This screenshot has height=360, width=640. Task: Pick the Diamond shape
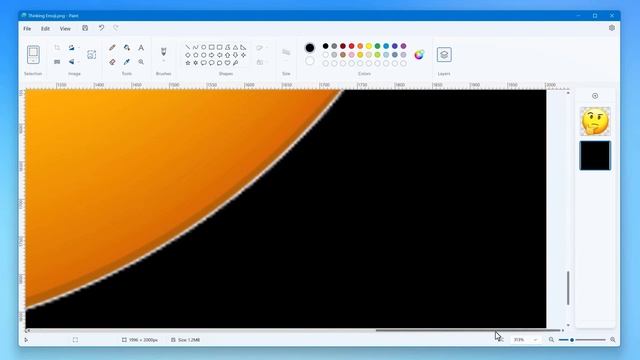pyautogui.click(x=188, y=55)
